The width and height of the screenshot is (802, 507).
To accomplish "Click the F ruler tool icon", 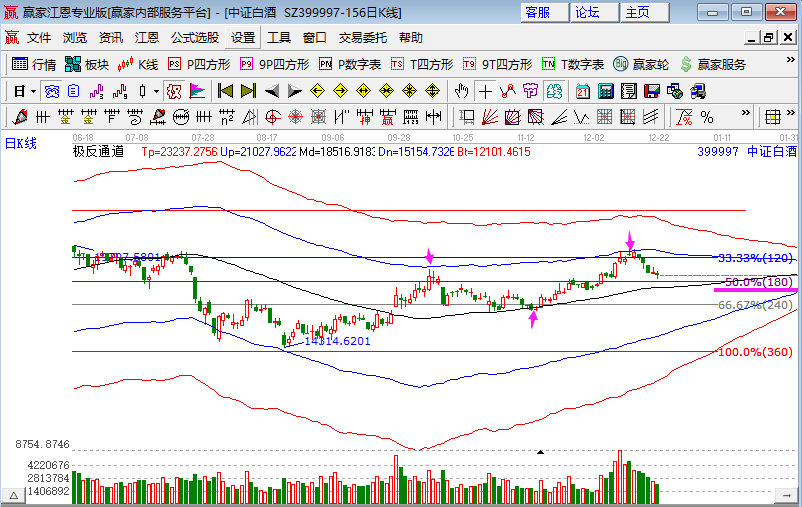I will [112, 118].
